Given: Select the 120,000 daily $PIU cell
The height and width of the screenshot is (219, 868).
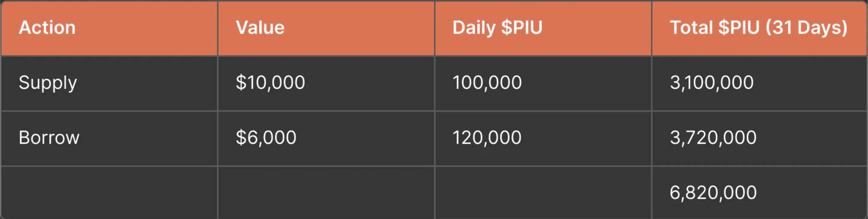Looking at the screenshot, I should pos(543,138).
